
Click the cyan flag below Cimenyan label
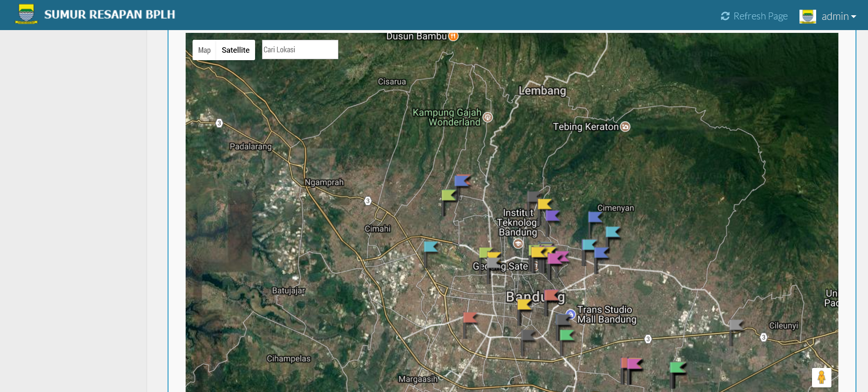(612, 232)
